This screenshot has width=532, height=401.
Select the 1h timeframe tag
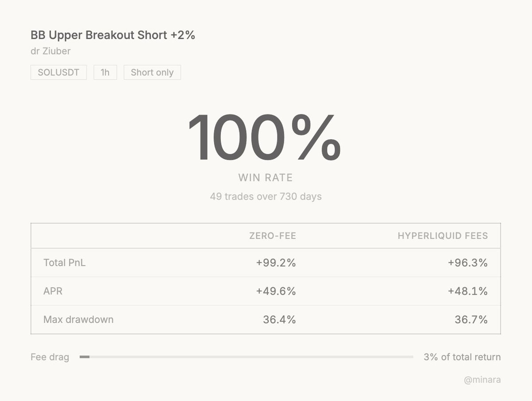pos(105,72)
